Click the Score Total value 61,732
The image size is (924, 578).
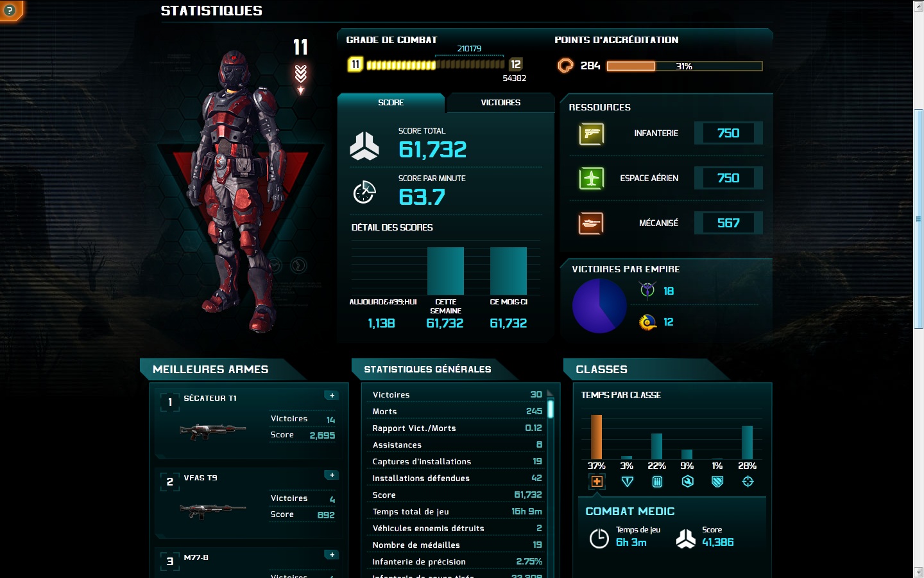click(432, 150)
